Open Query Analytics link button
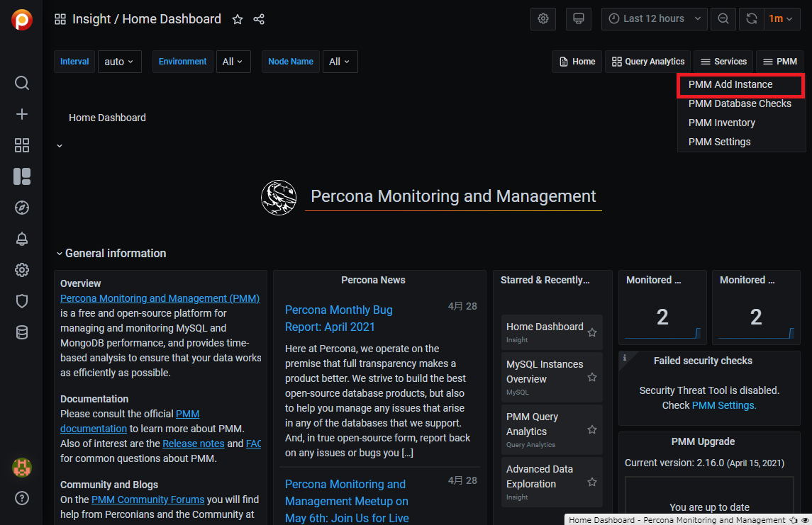The height and width of the screenshot is (525, 812). point(648,62)
